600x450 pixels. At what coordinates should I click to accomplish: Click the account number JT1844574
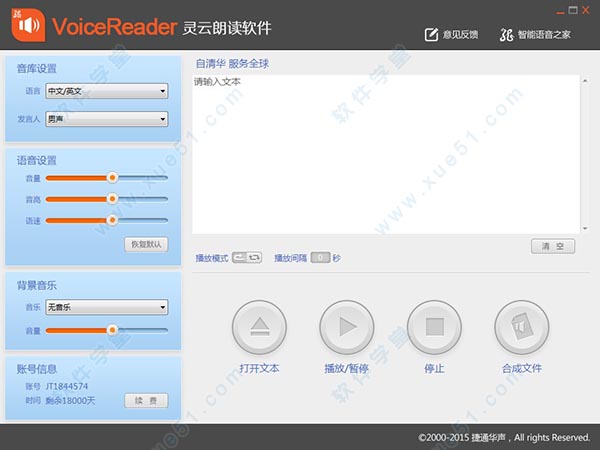(x=67, y=386)
